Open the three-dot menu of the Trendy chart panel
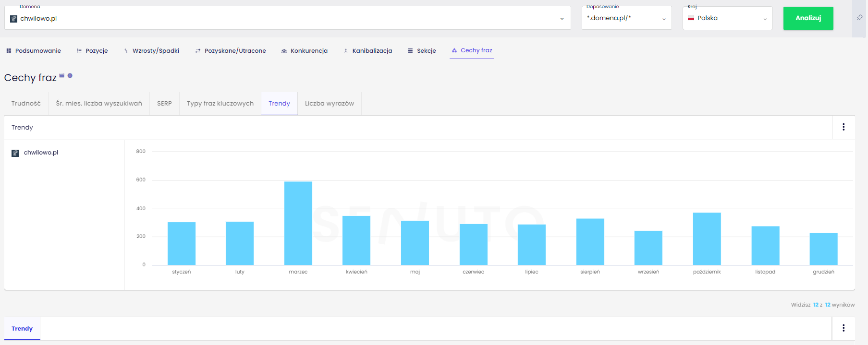The height and width of the screenshot is (345, 868). coord(844,127)
